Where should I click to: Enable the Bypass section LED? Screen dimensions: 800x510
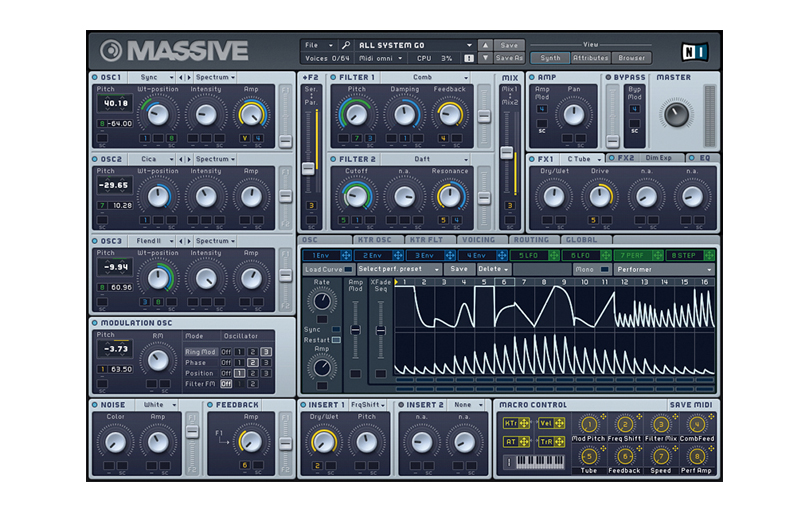[608, 78]
